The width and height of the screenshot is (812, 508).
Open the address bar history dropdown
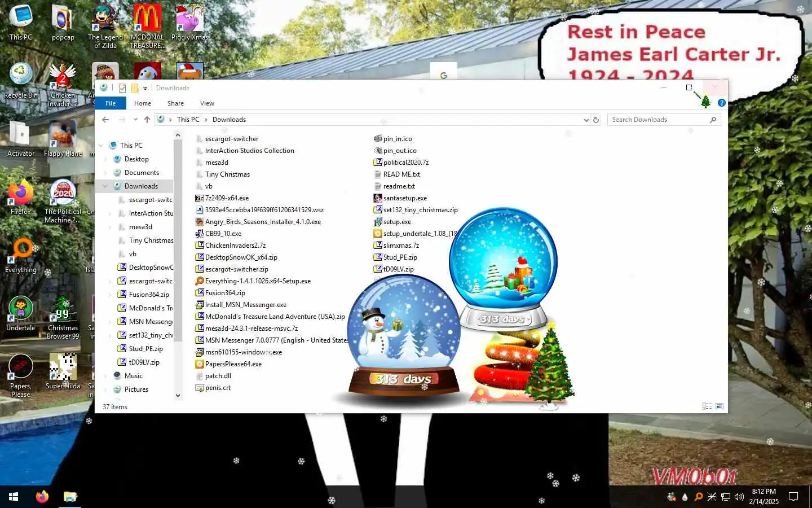586,120
